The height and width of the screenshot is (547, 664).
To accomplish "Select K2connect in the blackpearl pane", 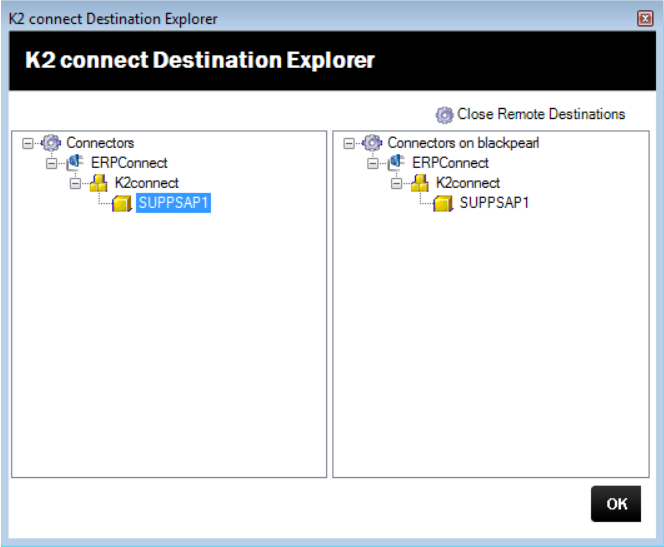I will (468, 183).
